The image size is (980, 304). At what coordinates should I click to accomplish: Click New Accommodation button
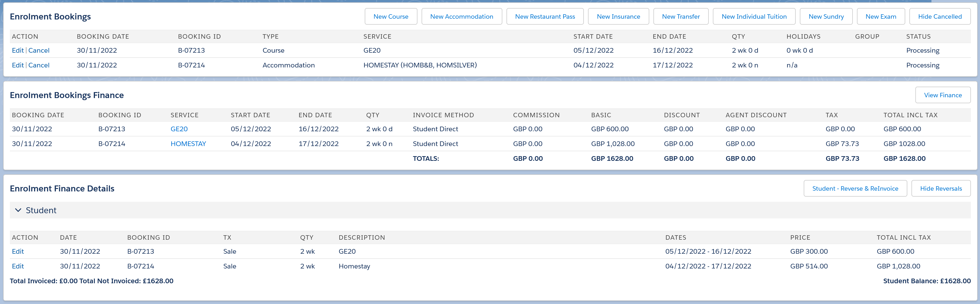pos(462,16)
